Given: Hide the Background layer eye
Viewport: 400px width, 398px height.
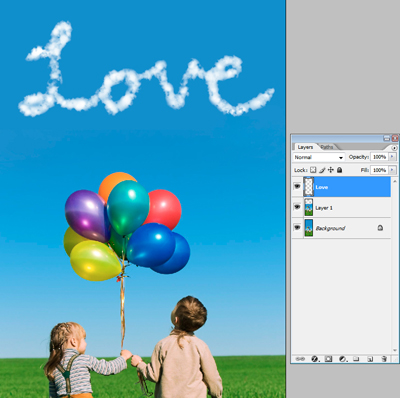Looking at the screenshot, I should pos(297,228).
